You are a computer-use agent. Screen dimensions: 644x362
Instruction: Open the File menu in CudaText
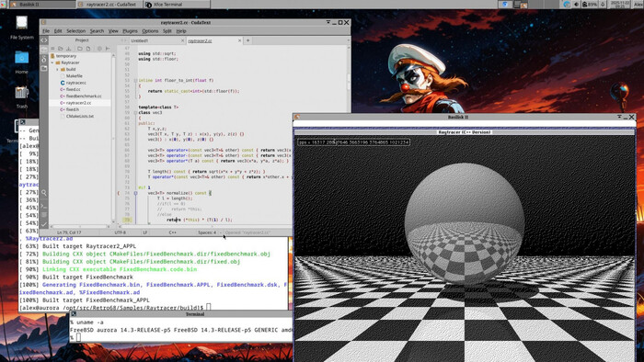click(x=46, y=31)
